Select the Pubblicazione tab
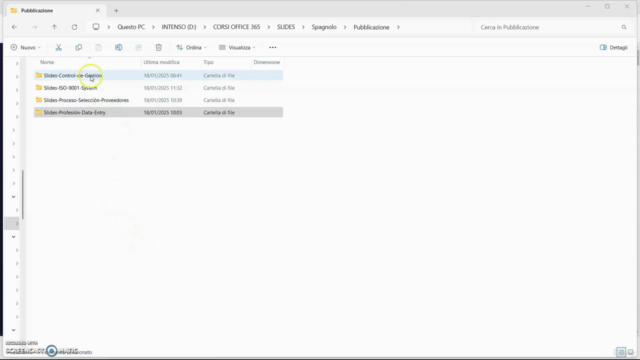Screen dimensions: 640x360 (55, 11)
